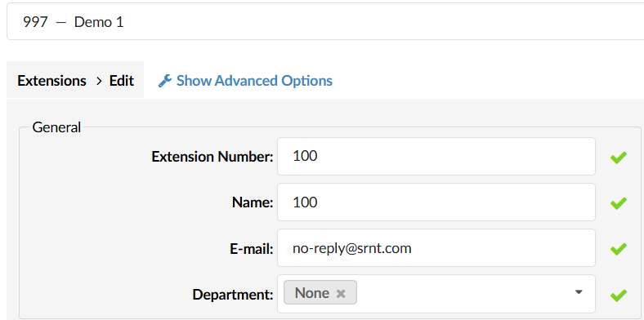Click the green checkmark beside Department field
Image resolution: width=644 pixels, height=320 pixels.
[x=618, y=295]
